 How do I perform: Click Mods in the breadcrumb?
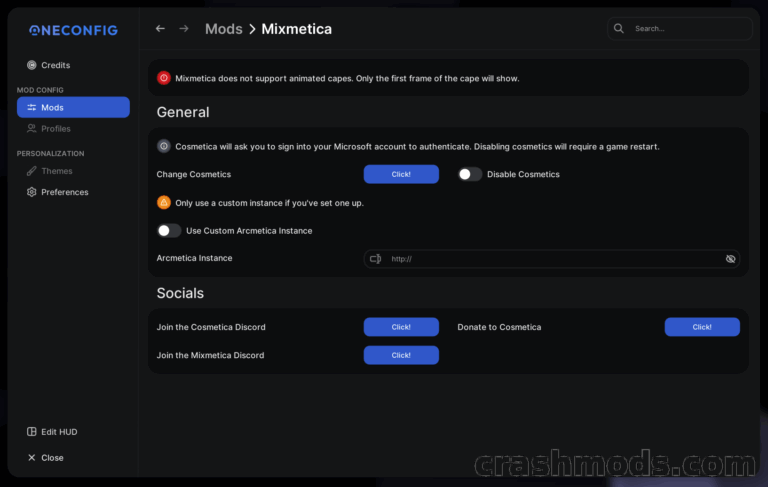[x=223, y=29]
